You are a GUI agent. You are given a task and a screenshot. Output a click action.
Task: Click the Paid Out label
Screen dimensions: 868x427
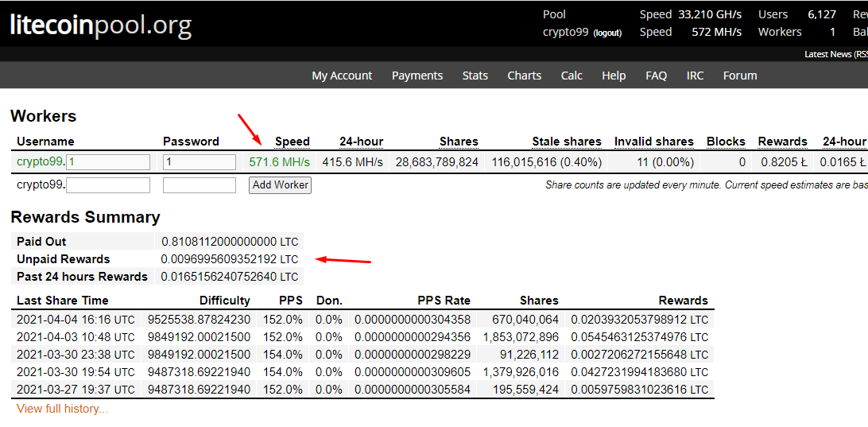(x=41, y=242)
